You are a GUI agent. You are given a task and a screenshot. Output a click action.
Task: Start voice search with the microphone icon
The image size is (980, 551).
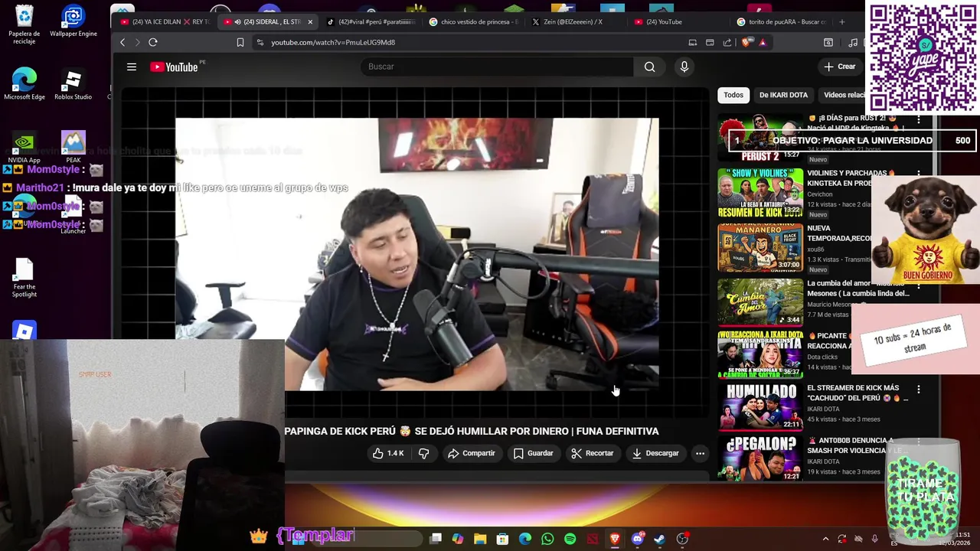(x=684, y=67)
